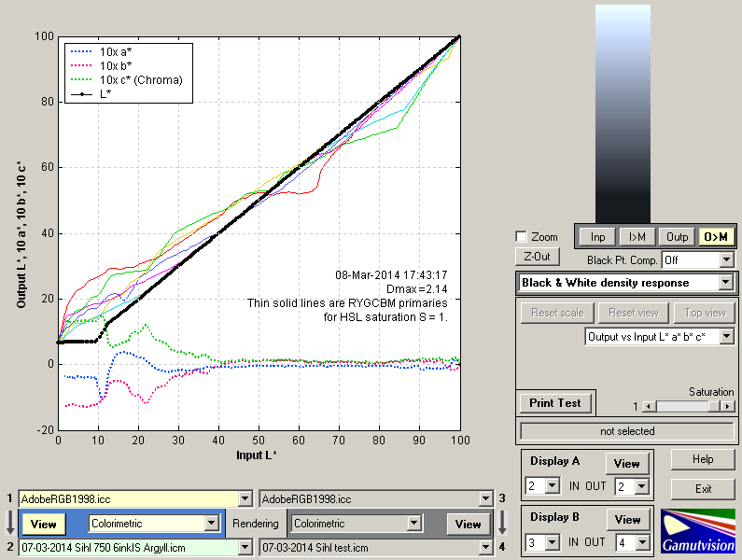Open the Black Pt. Comp. dropdown
742x560 pixels.
pyautogui.click(x=726, y=259)
